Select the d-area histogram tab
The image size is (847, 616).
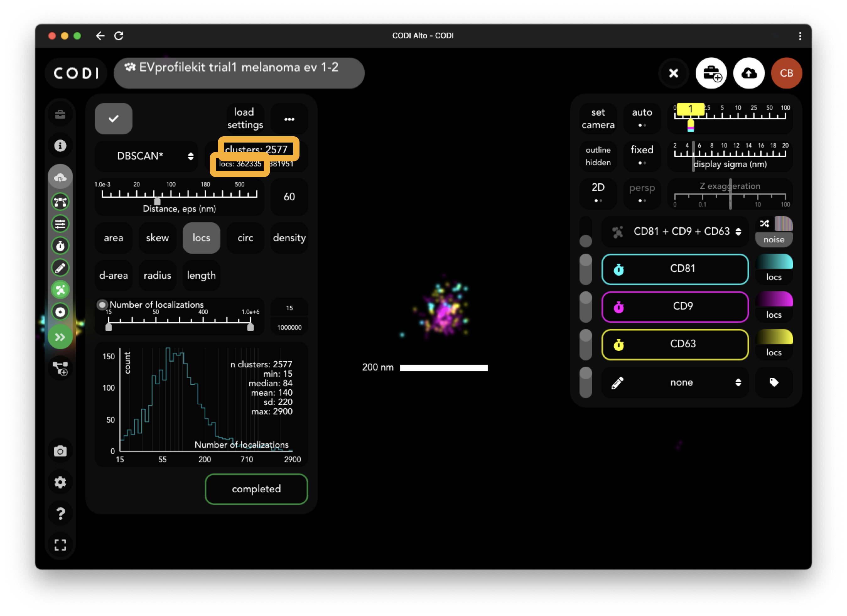pos(114,276)
